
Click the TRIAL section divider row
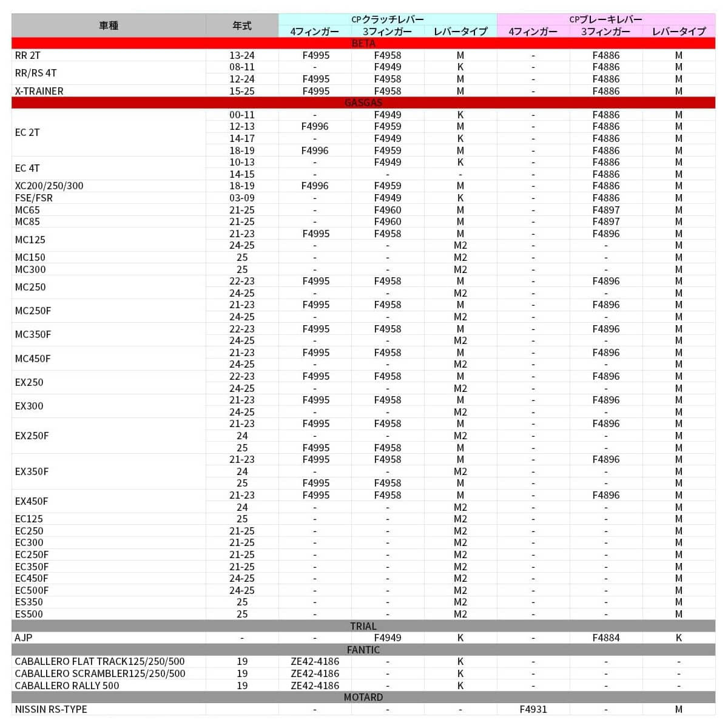363,626
